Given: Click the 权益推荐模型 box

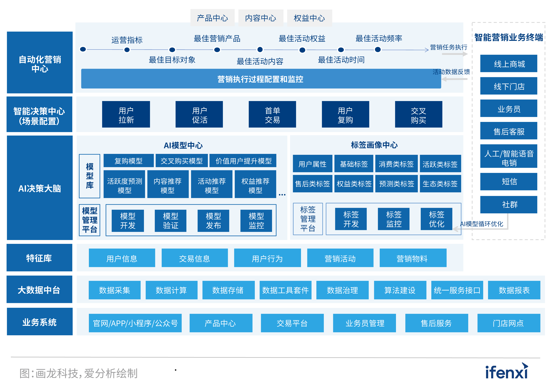Looking at the screenshot, I should click(x=255, y=184).
